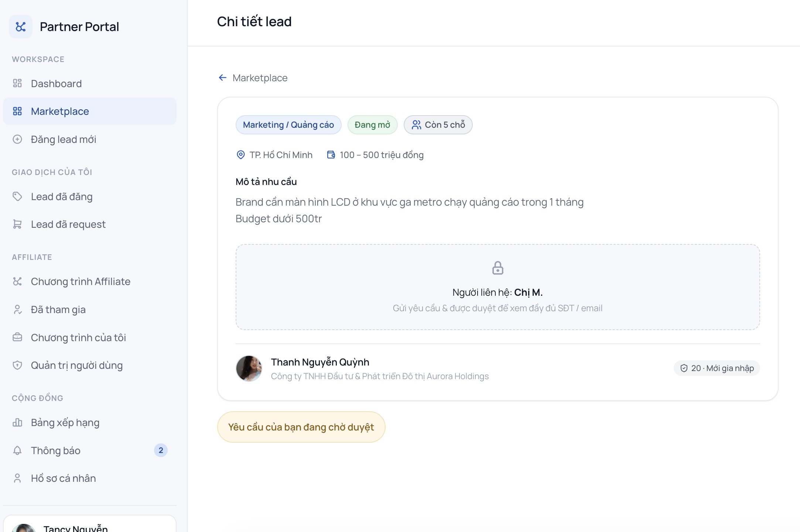
Task: Click Yêu cầu của bạn đang chờ duyệt
Action: pos(301,427)
